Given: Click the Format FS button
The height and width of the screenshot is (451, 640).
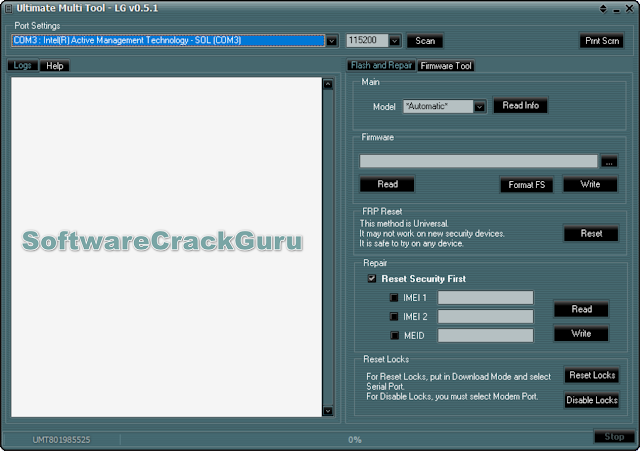Looking at the screenshot, I should pos(527,185).
